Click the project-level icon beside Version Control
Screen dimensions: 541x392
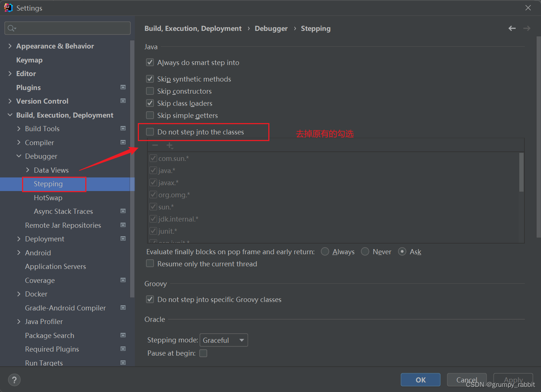tap(123, 101)
